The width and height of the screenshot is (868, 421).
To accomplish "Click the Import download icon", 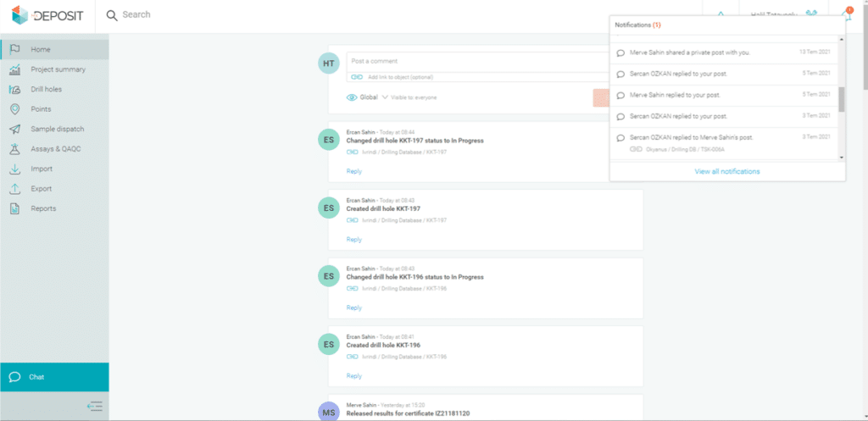I will [14, 169].
